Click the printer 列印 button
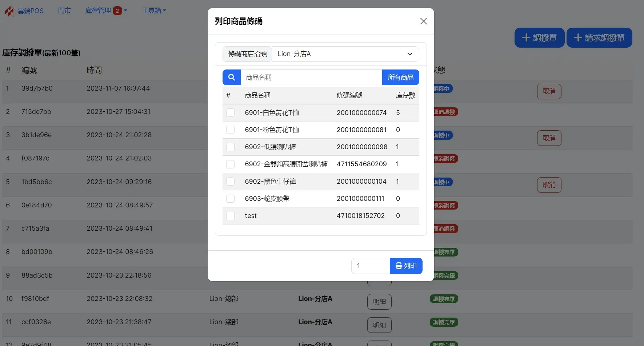 406,266
